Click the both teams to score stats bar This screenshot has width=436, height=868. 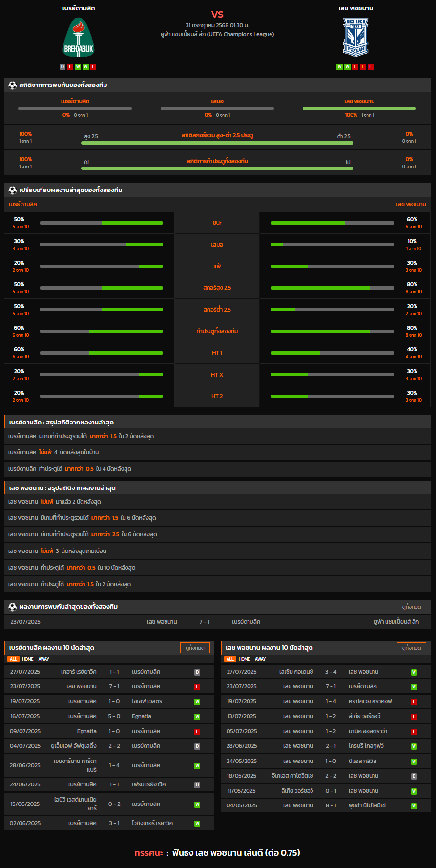pos(217,169)
